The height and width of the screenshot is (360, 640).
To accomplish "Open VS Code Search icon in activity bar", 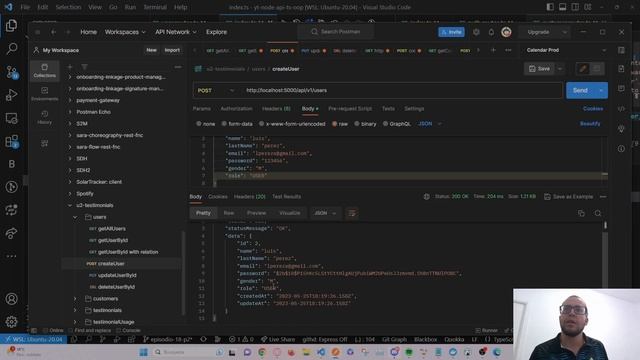I will (x=11, y=49).
